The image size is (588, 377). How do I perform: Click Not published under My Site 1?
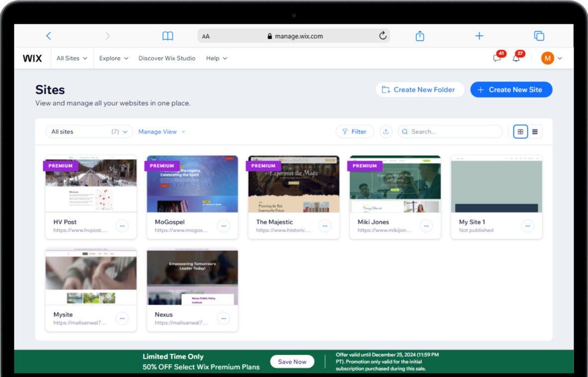point(476,230)
